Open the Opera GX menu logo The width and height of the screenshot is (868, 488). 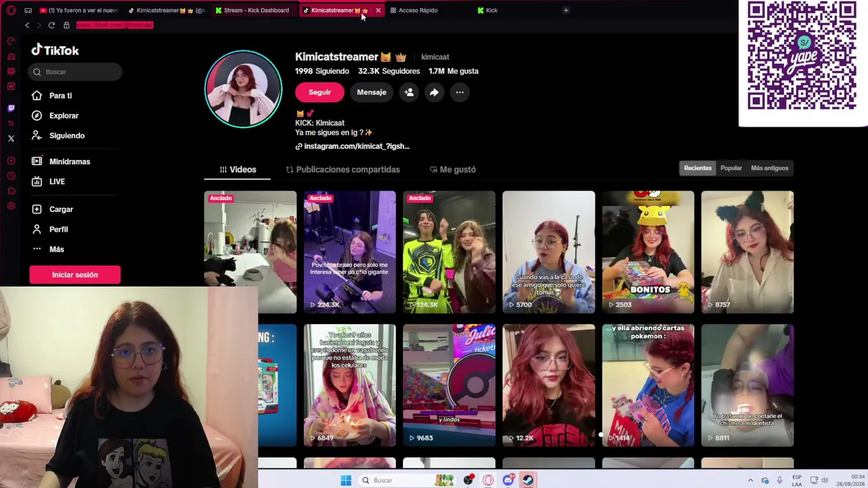point(11,10)
